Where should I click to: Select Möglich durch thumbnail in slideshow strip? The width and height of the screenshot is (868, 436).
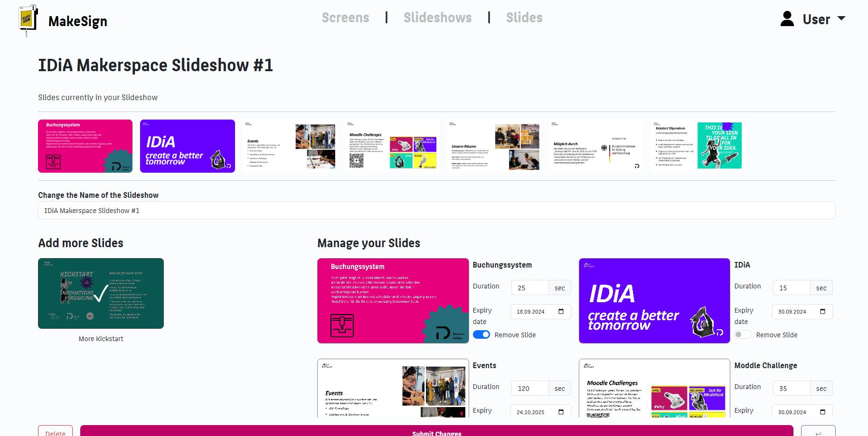[x=596, y=146]
